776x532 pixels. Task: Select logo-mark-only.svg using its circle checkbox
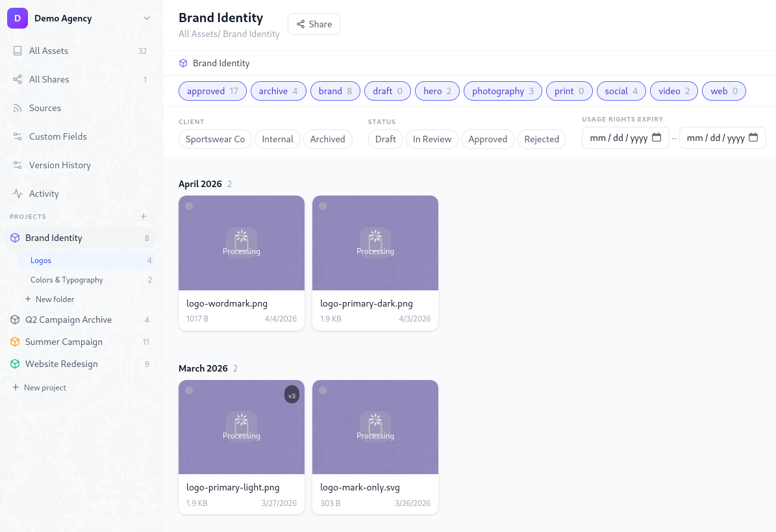pos(323,390)
